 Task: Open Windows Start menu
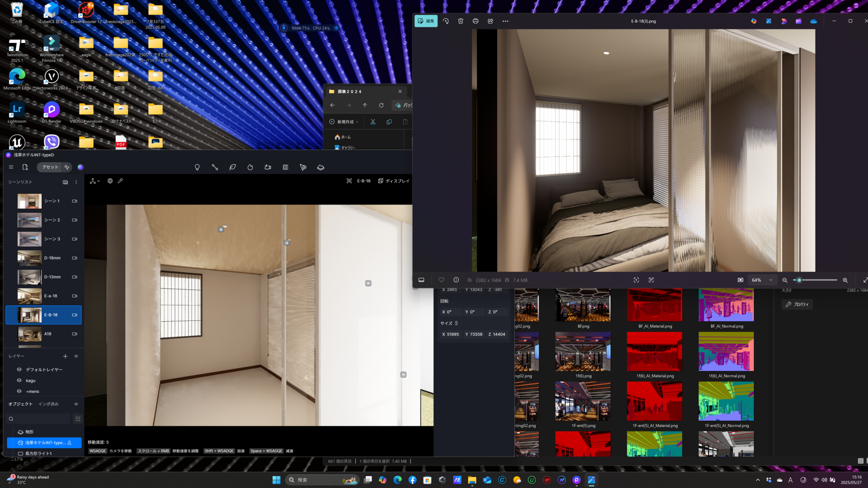click(276, 480)
